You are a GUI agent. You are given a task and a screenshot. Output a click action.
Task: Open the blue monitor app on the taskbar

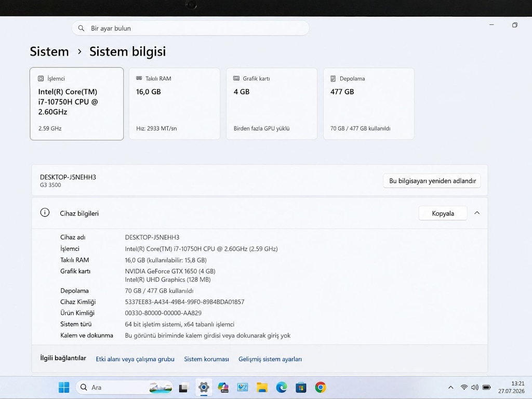[x=243, y=387]
